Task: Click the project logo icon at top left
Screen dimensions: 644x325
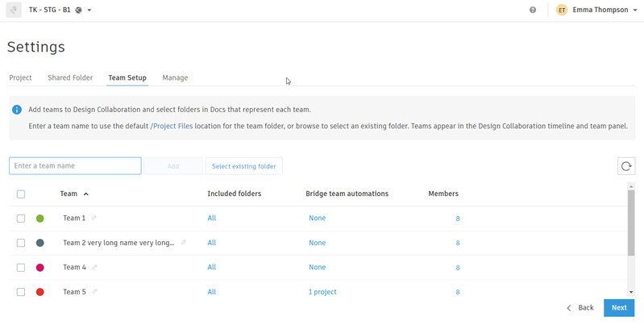Action: [x=14, y=10]
